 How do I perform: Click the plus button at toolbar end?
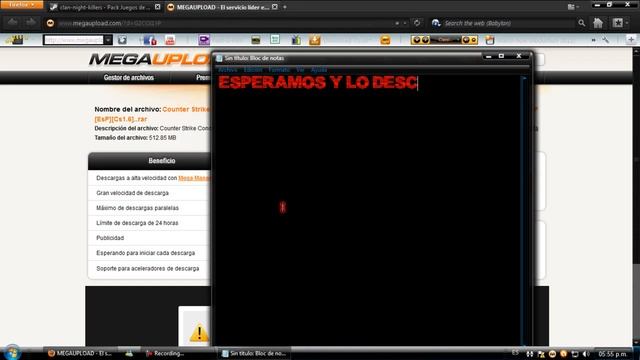pos(631,40)
